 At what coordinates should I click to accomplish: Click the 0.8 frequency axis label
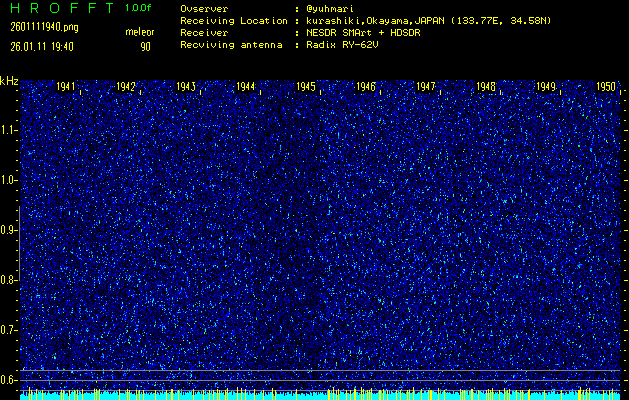9,280
